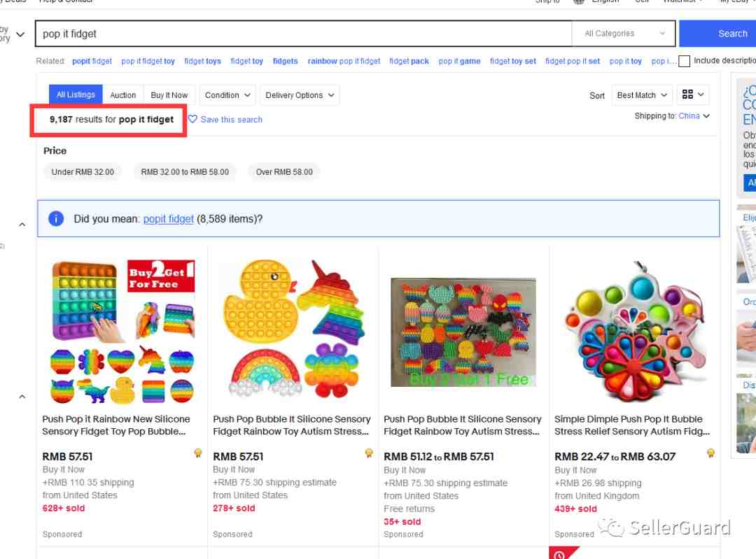Click the related search fidgets
Screen dimensions: 756x559
click(x=286, y=61)
